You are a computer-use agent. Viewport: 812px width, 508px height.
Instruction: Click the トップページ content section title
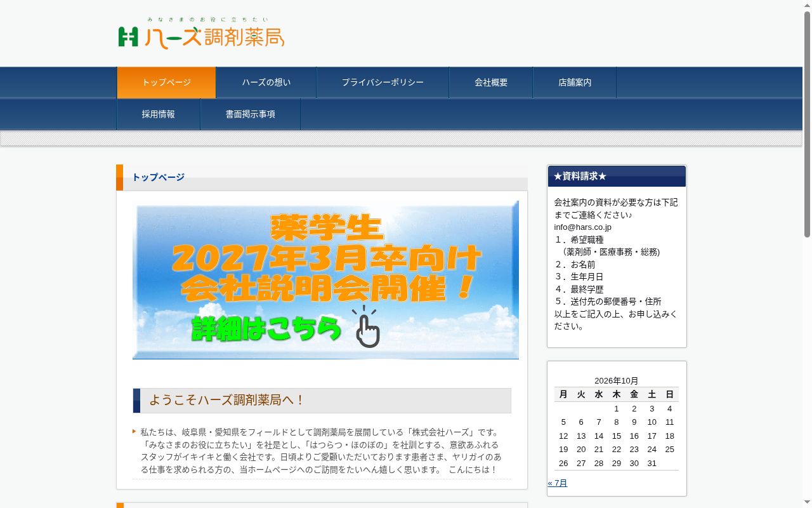coord(158,177)
